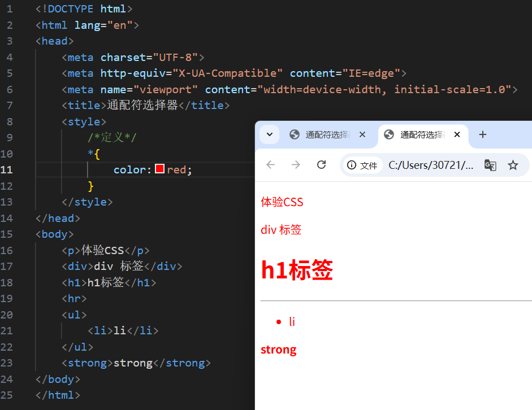Click the meta viewport line in code
The image size is (532, 410).
pyautogui.click(x=290, y=89)
